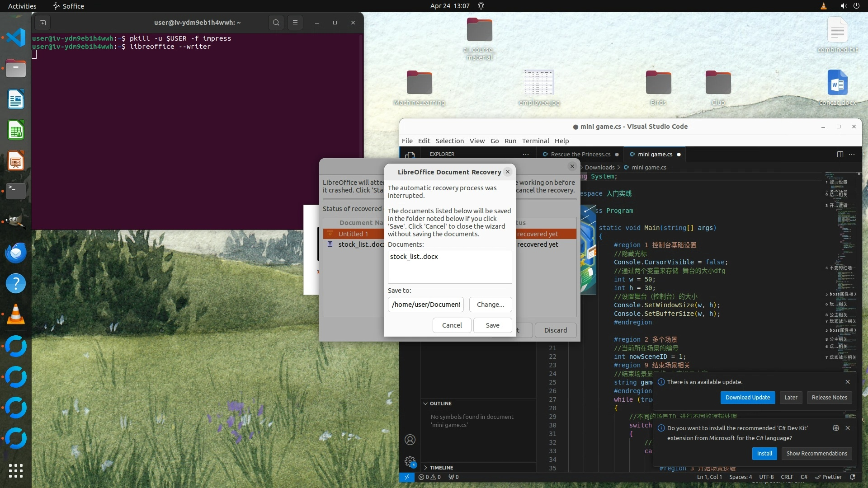Click the Download Update button
Viewport: 868px width, 488px height.
(747, 398)
